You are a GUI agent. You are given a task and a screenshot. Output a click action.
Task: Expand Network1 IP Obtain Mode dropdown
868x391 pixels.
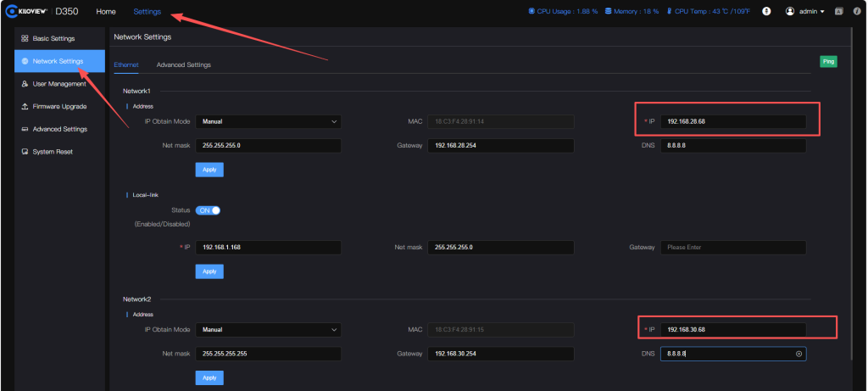269,121
